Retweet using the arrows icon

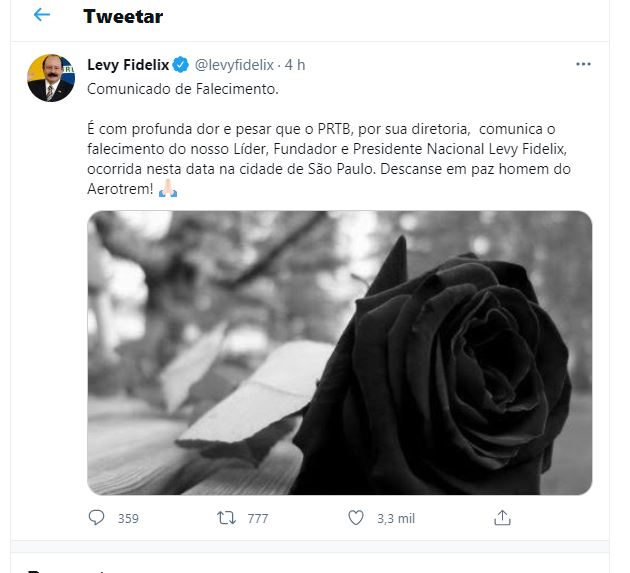[227, 518]
